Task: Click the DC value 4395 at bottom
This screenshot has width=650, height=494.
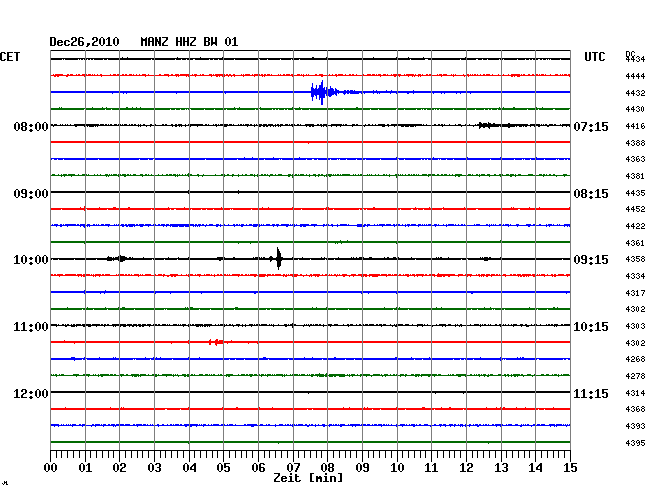Action: [x=635, y=443]
